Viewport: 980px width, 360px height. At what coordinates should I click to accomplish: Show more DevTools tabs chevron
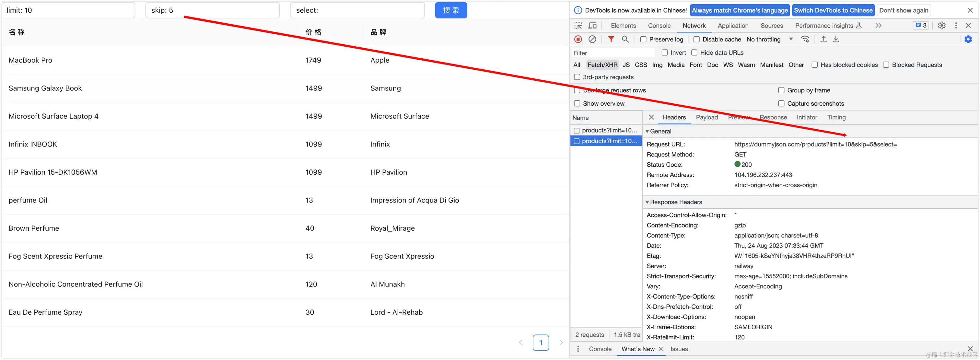pos(879,26)
